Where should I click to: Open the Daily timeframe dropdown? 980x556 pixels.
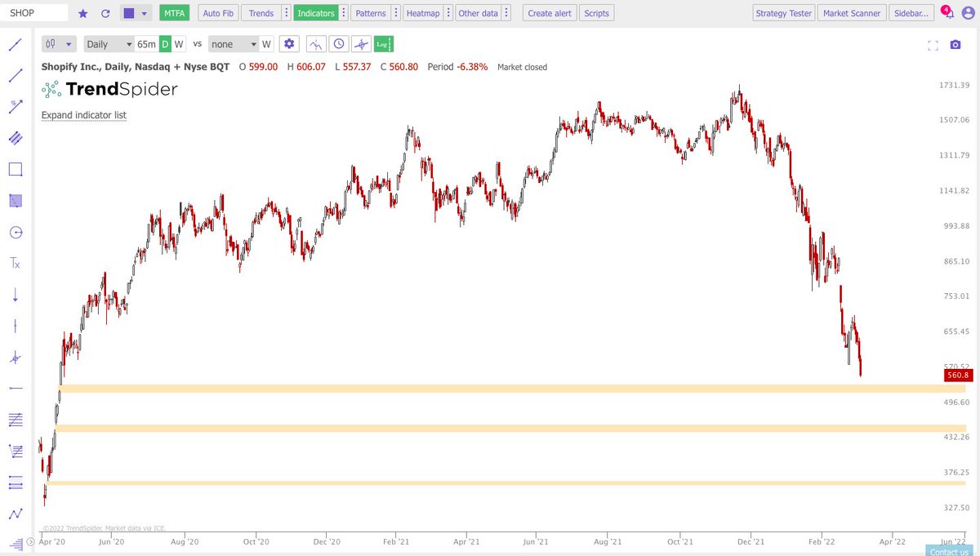coord(109,44)
